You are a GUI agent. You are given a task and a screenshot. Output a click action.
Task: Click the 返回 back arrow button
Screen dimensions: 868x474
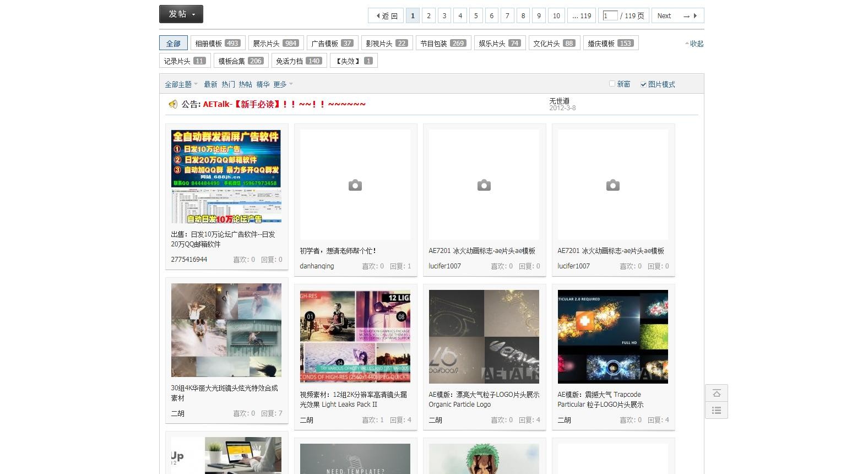386,16
